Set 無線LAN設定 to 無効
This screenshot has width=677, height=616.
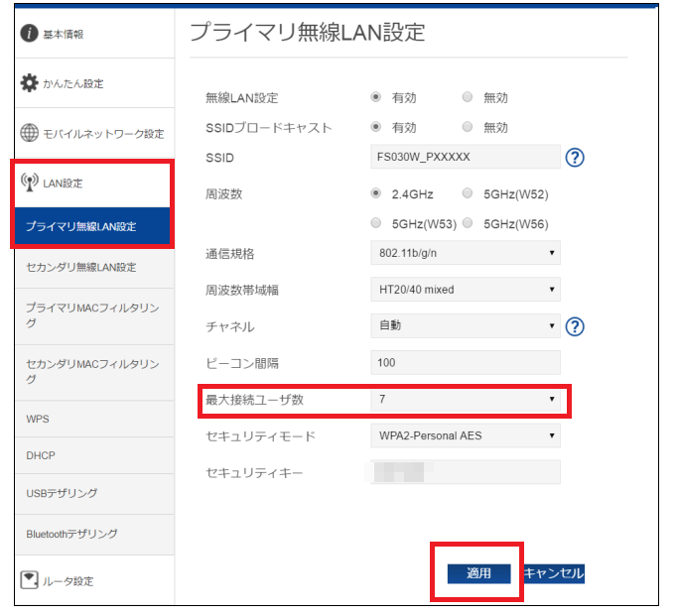(468, 97)
